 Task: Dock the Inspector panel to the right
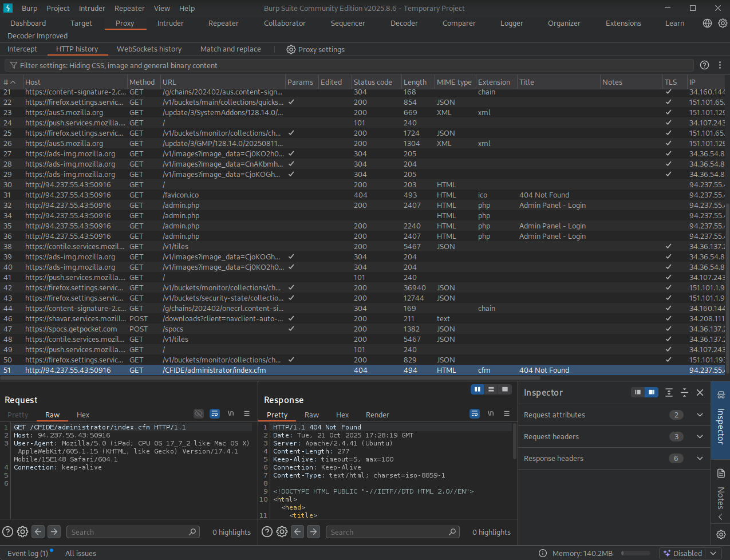pyautogui.click(x=651, y=393)
